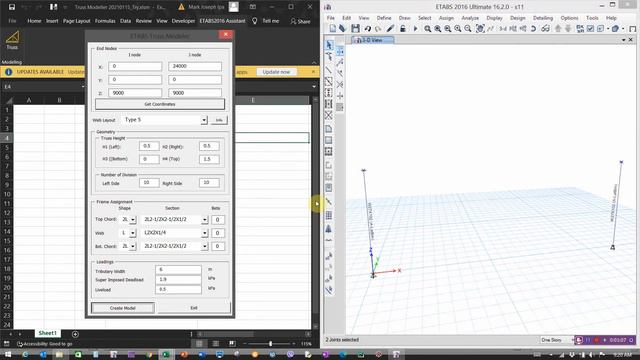
Task: Click the Run Analysis play icon
Action: point(416,29)
